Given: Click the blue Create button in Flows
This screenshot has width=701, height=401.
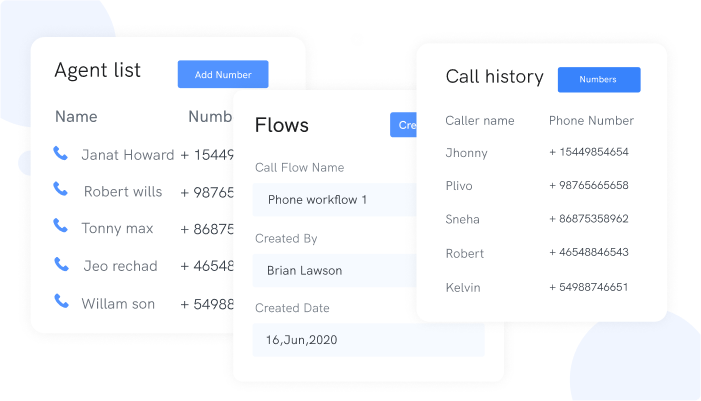Looking at the screenshot, I should [x=403, y=125].
